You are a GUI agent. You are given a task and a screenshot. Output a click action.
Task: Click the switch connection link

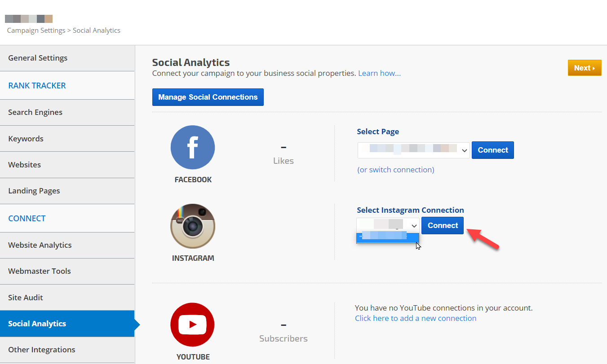click(x=395, y=170)
